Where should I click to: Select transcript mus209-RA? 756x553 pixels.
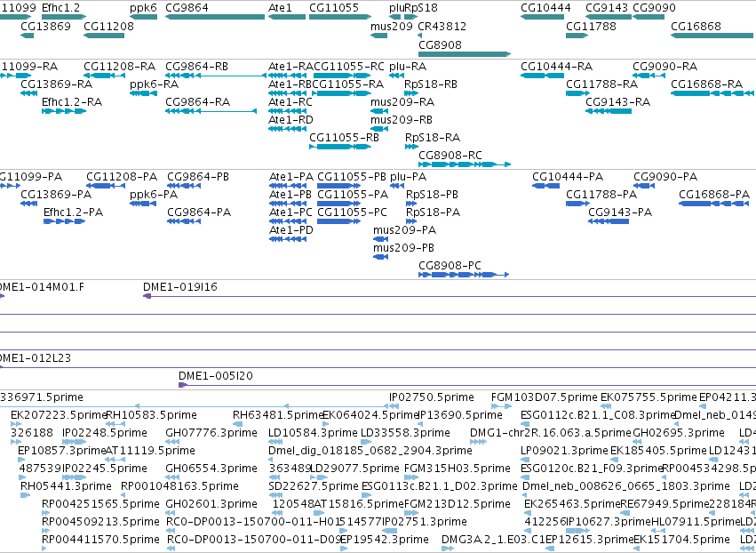379,111
